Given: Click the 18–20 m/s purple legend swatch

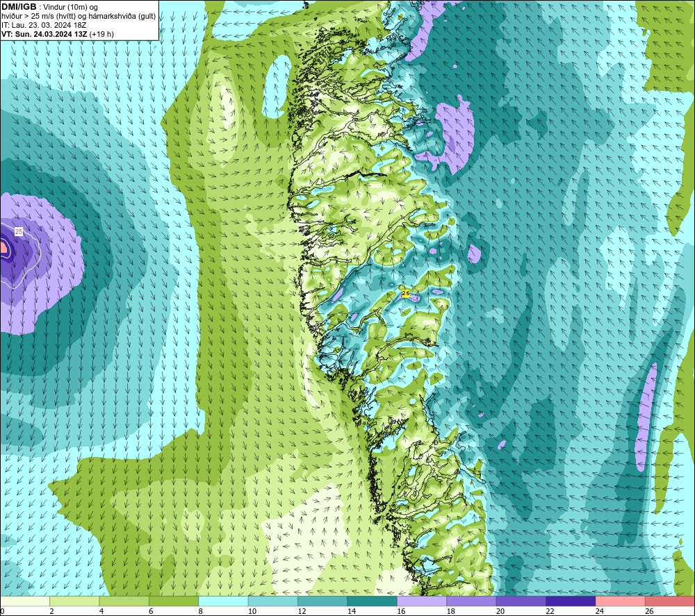Looking at the screenshot, I should 472,601.
